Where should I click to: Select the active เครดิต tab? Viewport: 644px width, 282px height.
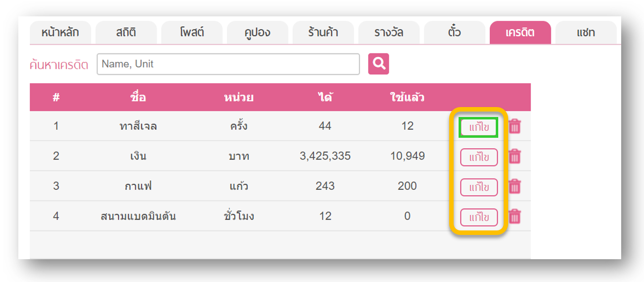coord(520,33)
